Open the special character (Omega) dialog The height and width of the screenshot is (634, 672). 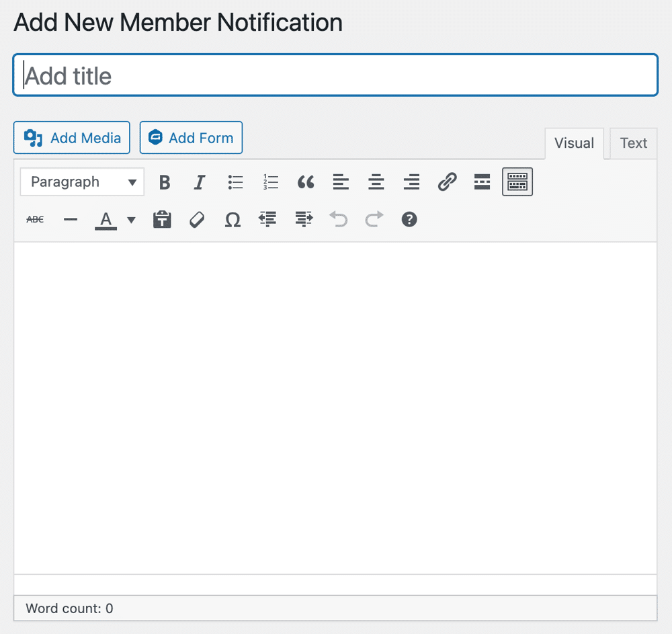[233, 219]
